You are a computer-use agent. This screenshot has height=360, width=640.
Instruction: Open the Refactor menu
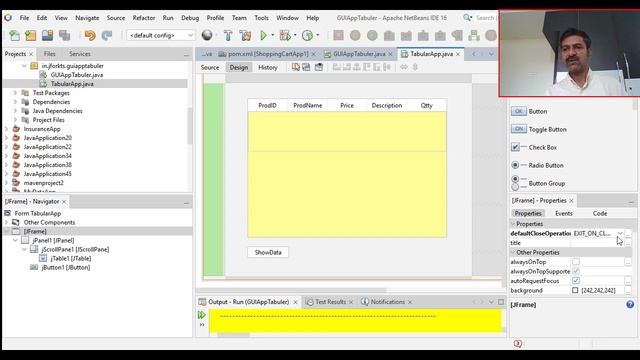click(x=144, y=18)
